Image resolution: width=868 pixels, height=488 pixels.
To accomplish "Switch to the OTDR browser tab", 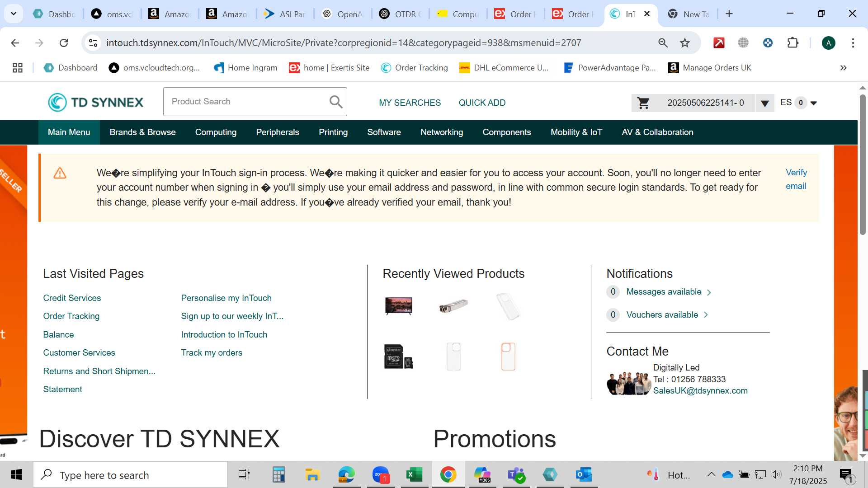I will tap(401, 14).
